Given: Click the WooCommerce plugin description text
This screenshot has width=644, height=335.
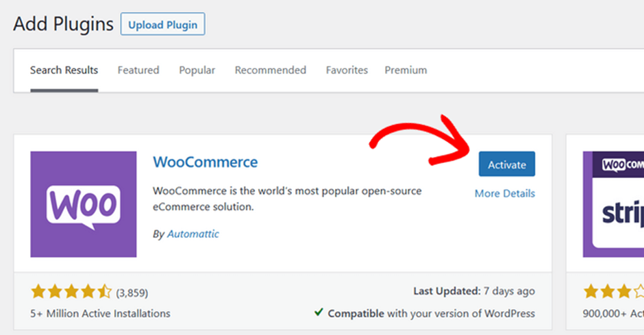Looking at the screenshot, I should point(287,198).
